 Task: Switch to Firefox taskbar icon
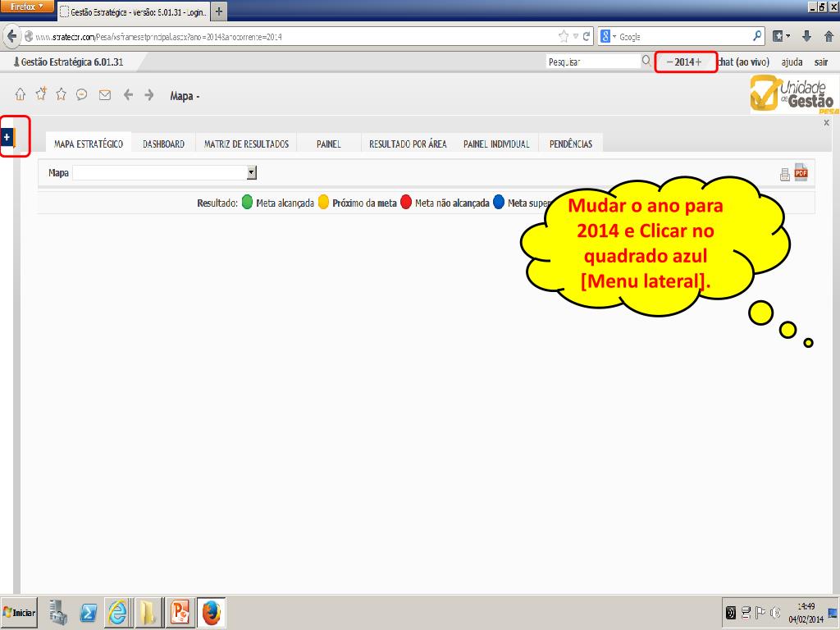tap(211, 612)
